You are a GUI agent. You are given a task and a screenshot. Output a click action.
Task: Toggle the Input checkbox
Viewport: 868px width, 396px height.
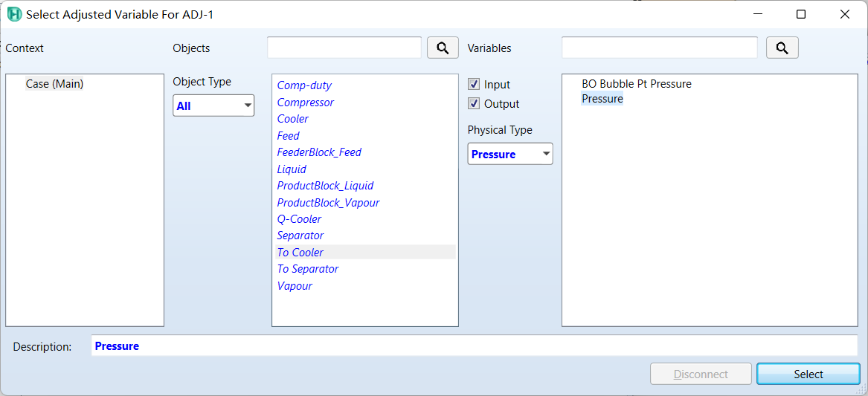pos(473,85)
